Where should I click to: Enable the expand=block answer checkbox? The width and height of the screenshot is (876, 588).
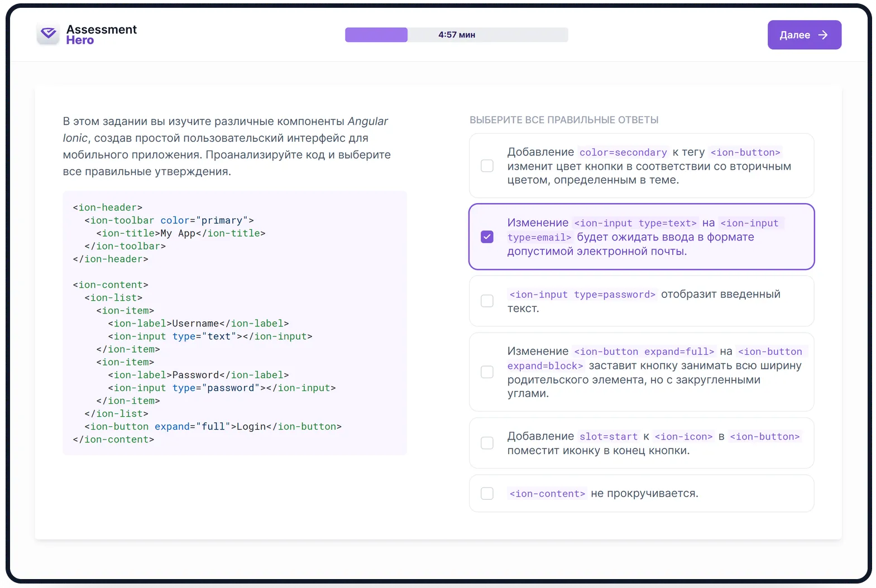487,372
